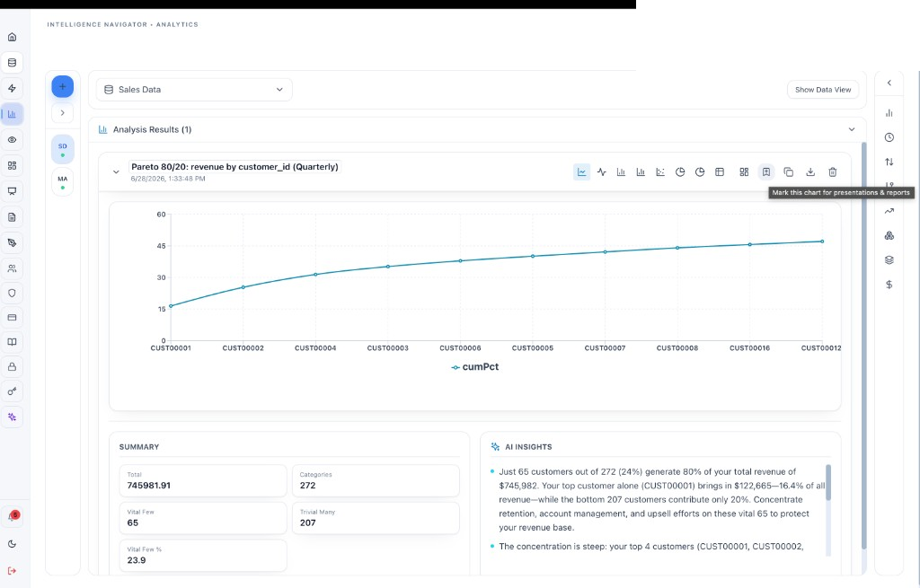The image size is (920, 588).
Task: Open the key sidebar icon
Action: 12,391
